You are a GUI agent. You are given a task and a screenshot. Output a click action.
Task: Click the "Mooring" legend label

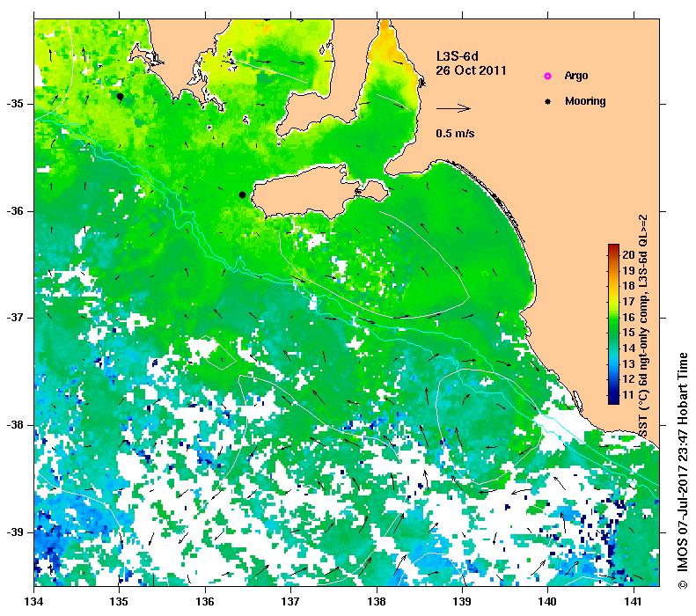(585, 101)
